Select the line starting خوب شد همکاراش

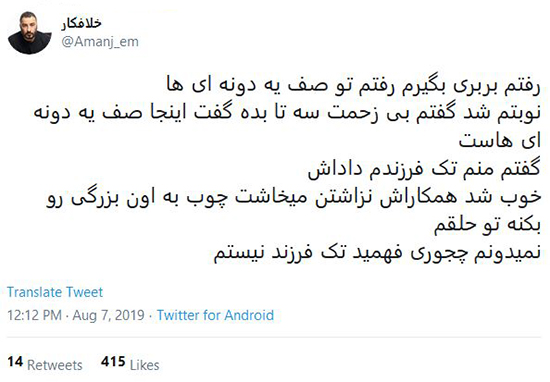294,197
